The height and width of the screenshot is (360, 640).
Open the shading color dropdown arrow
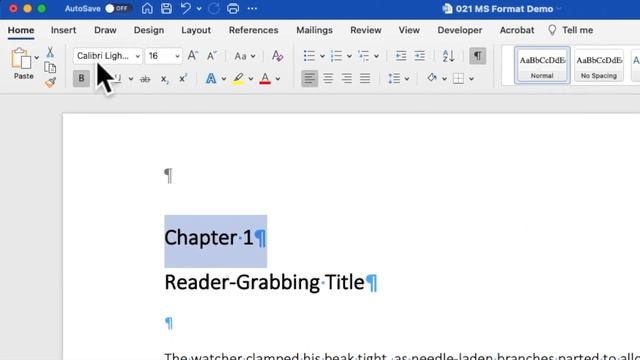pyautogui.click(x=444, y=79)
